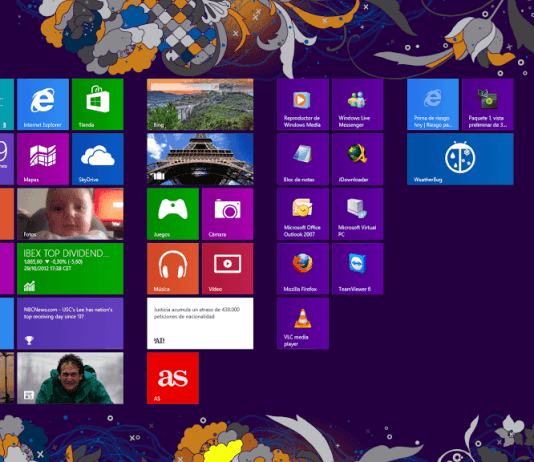Launch the Mapas tile

43,159
